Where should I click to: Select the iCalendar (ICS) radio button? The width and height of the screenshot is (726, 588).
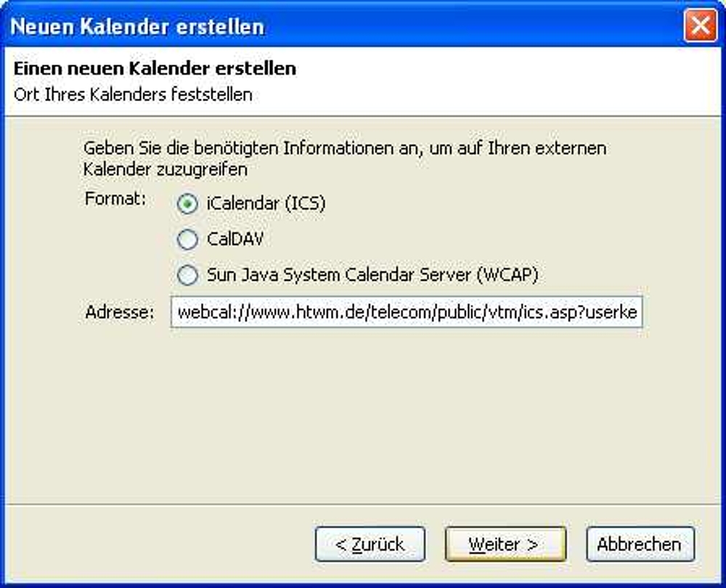[187, 204]
